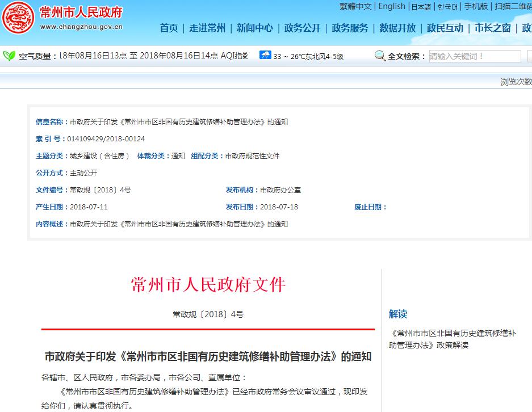The height and width of the screenshot is (412, 532).
Task: Click the 全文检索 keyword input field
Action: click(x=475, y=56)
